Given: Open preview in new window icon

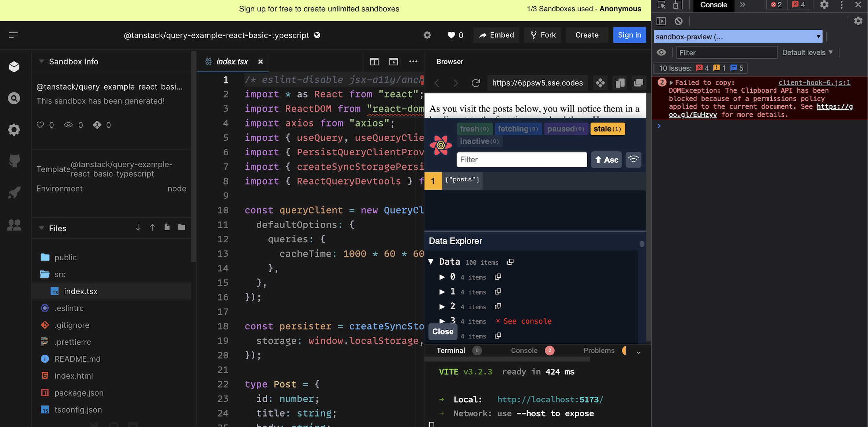Looking at the screenshot, I should [639, 83].
